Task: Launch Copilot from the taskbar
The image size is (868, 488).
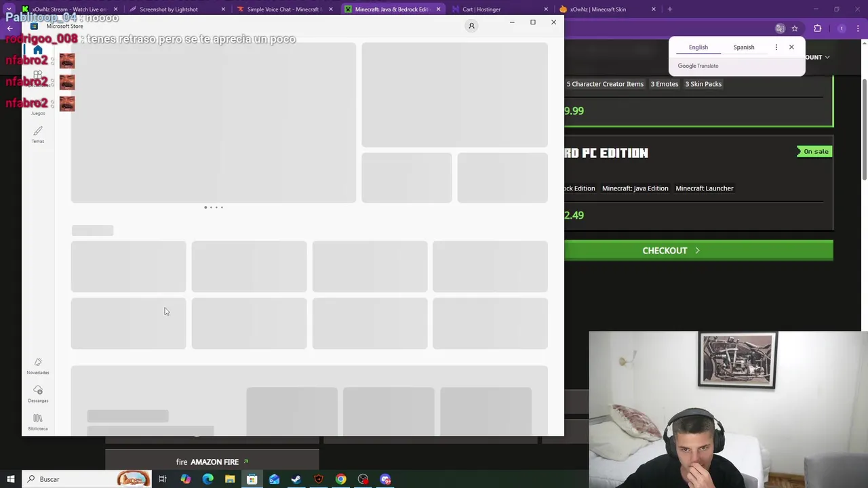Action: pos(185,479)
